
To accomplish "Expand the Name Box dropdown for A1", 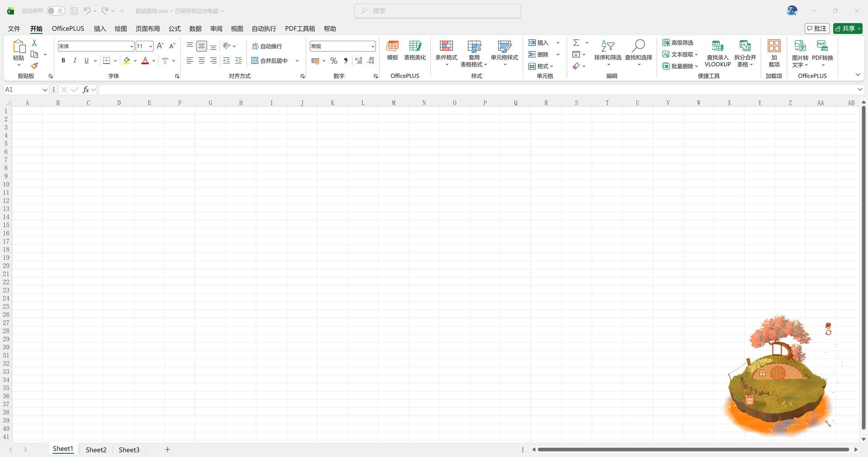I will [45, 90].
